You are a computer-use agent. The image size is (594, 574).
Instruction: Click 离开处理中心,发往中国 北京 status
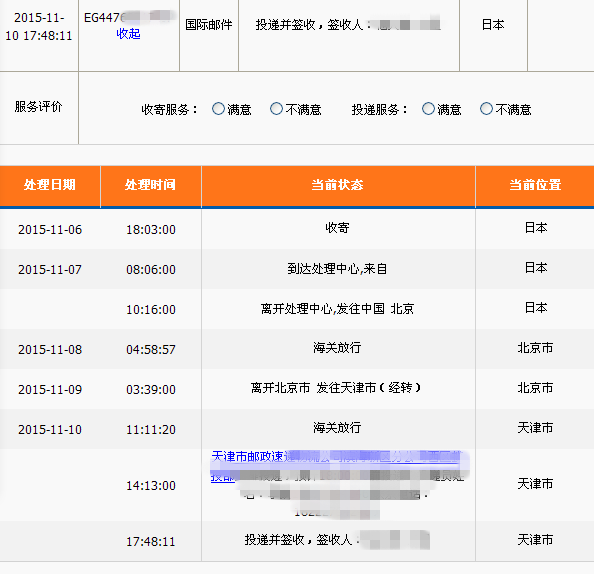pos(337,309)
